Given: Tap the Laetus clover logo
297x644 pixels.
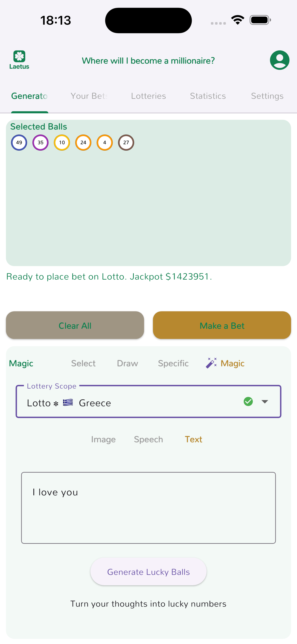Looking at the screenshot, I should (19, 59).
